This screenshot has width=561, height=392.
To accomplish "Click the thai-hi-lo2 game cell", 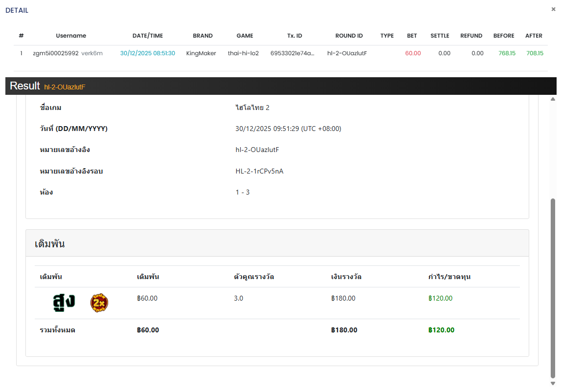I will [x=243, y=53].
